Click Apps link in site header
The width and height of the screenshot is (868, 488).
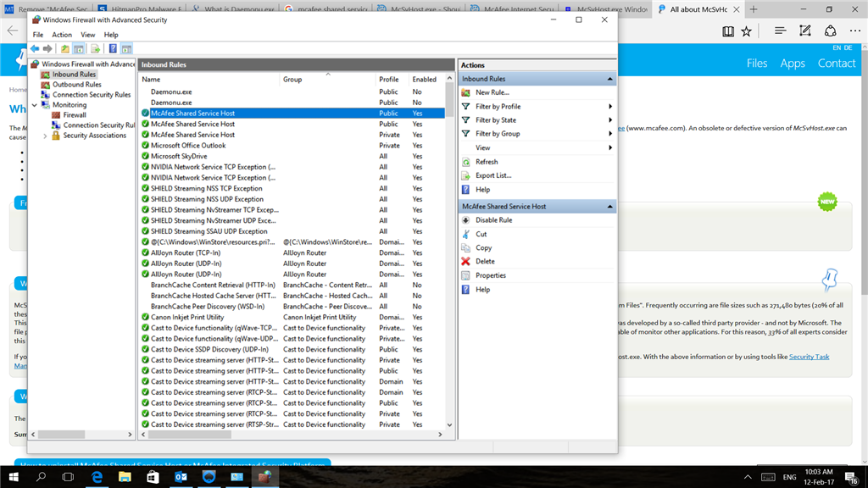[793, 63]
